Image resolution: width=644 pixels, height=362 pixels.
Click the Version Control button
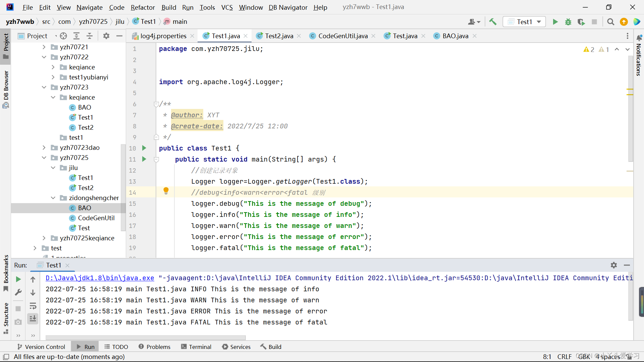pos(45,347)
